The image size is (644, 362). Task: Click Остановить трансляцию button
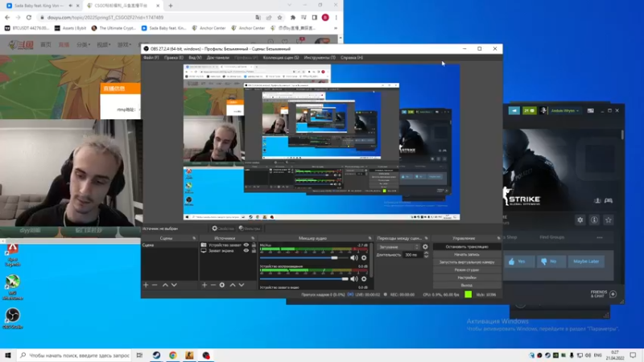467,247
